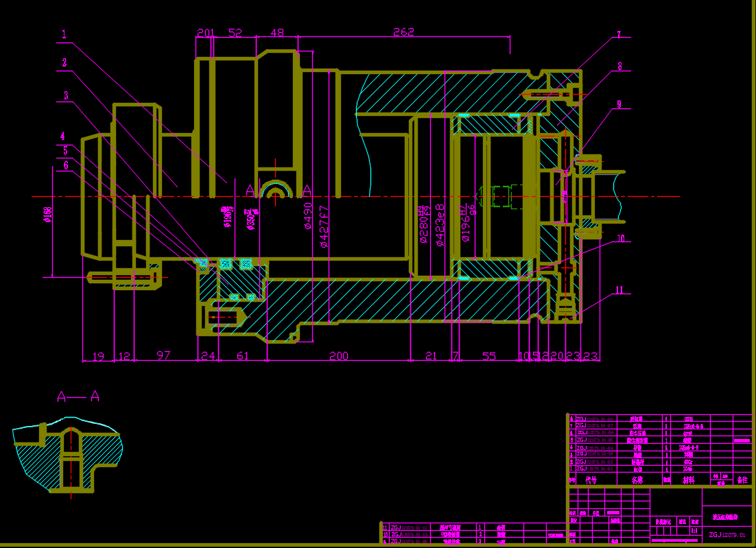Click the 备注 column header

742,479
